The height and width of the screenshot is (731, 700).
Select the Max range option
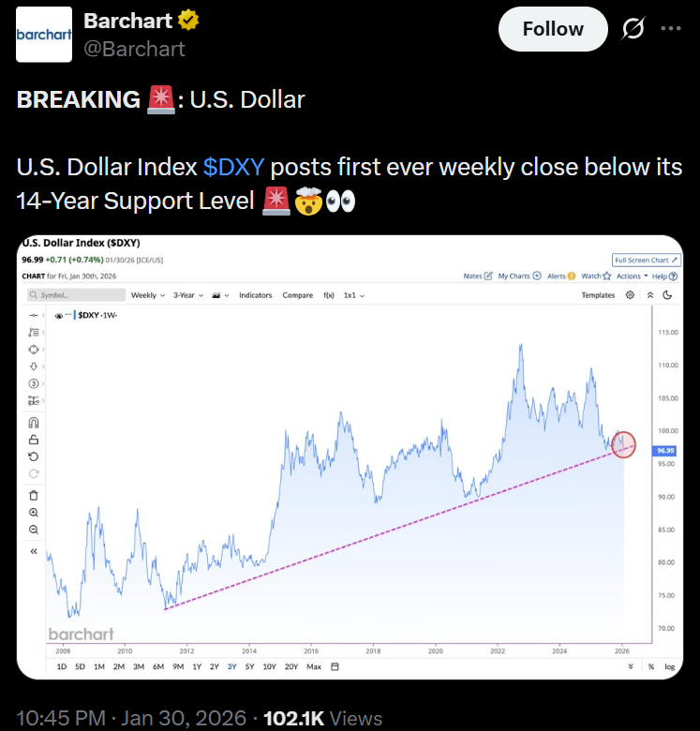(314, 667)
